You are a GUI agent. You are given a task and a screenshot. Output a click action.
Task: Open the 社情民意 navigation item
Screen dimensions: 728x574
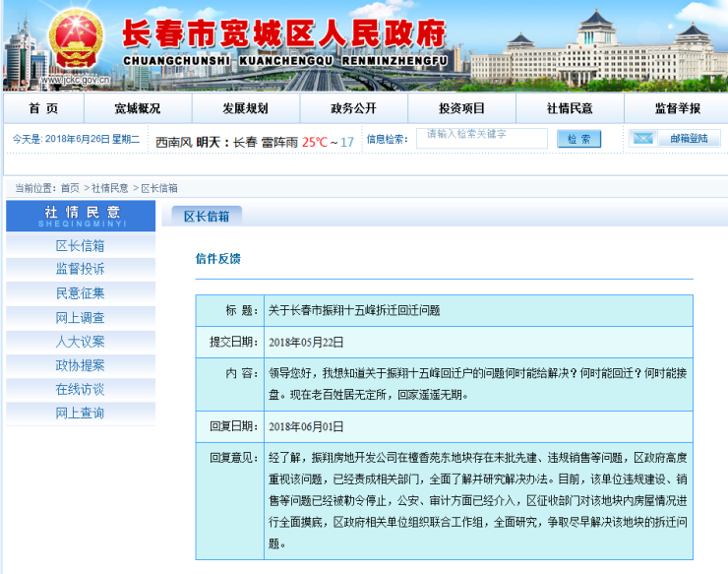(570, 108)
